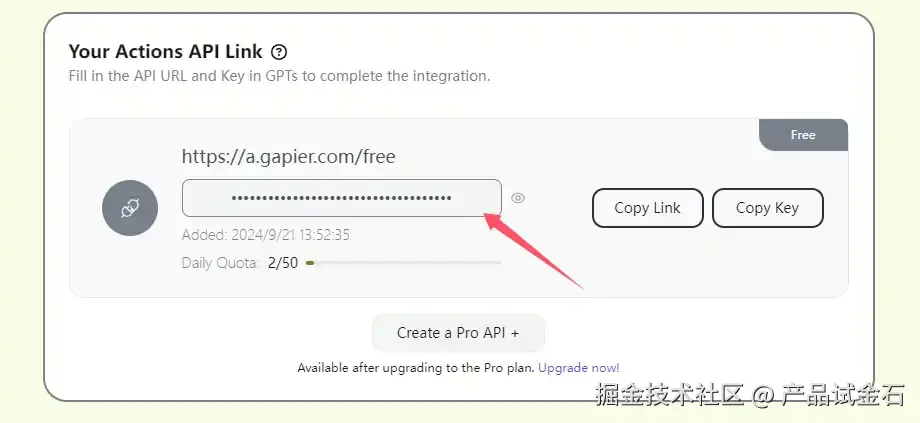This screenshot has width=920, height=423.
Task: Click the 掘金技术社区 watermark text
Action: (x=669, y=395)
